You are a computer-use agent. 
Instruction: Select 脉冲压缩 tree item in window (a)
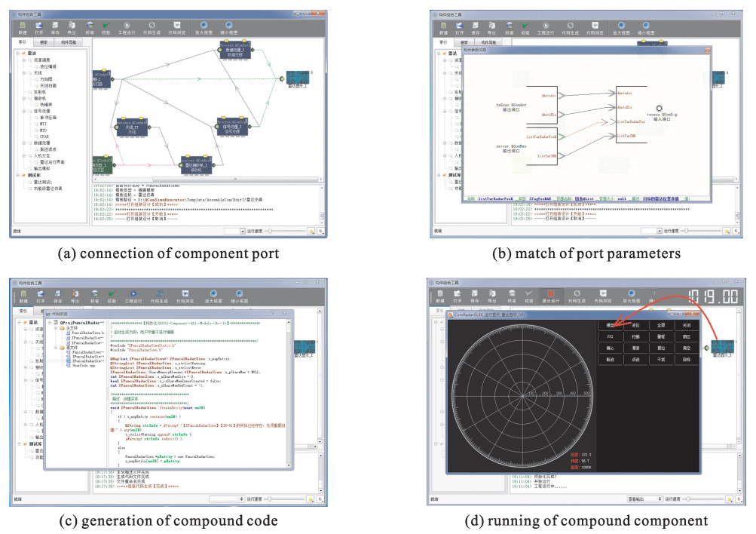(x=47, y=118)
